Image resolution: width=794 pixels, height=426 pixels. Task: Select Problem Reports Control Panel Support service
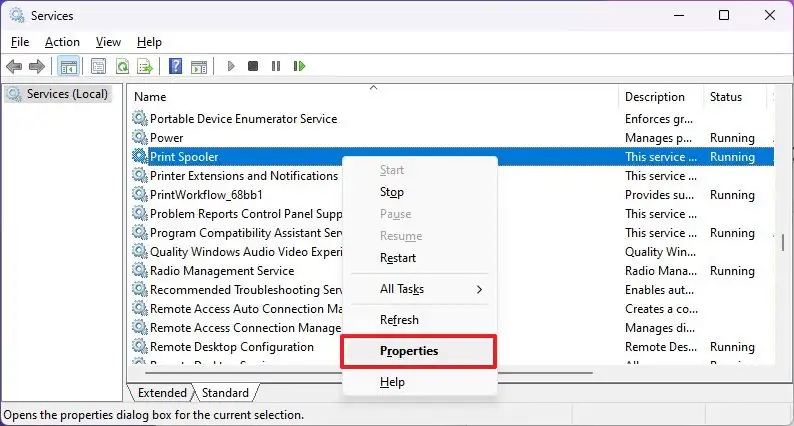(x=246, y=214)
